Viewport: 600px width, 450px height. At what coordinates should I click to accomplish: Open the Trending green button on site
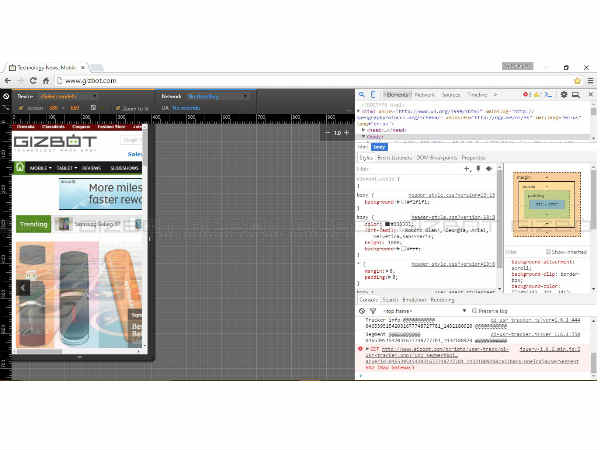pyautogui.click(x=33, y=224)
